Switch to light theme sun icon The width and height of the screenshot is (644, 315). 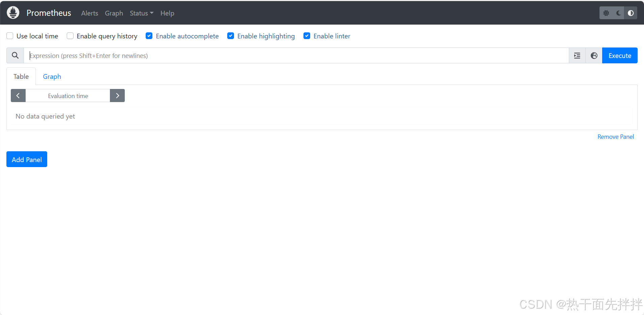point(606,13)
